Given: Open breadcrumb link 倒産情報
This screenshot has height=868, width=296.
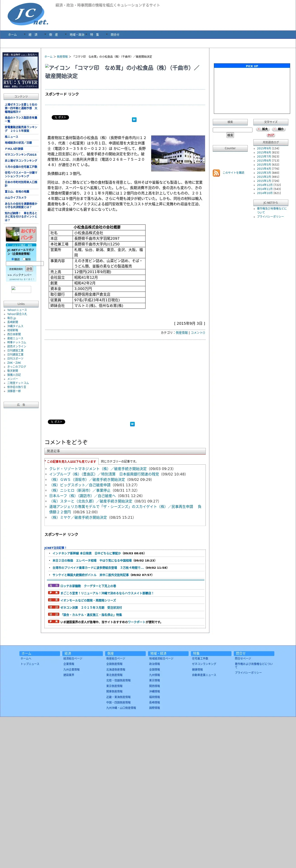Looking at the screenshot, I should (62, 57).
